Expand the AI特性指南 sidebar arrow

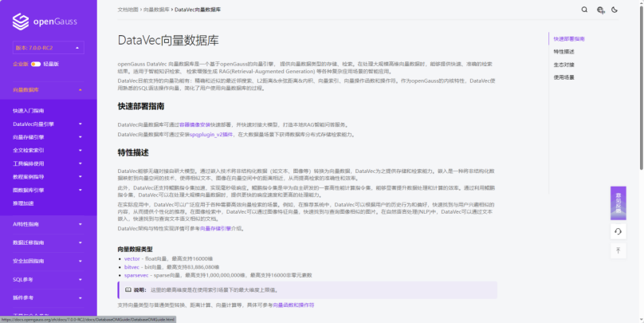80,224
